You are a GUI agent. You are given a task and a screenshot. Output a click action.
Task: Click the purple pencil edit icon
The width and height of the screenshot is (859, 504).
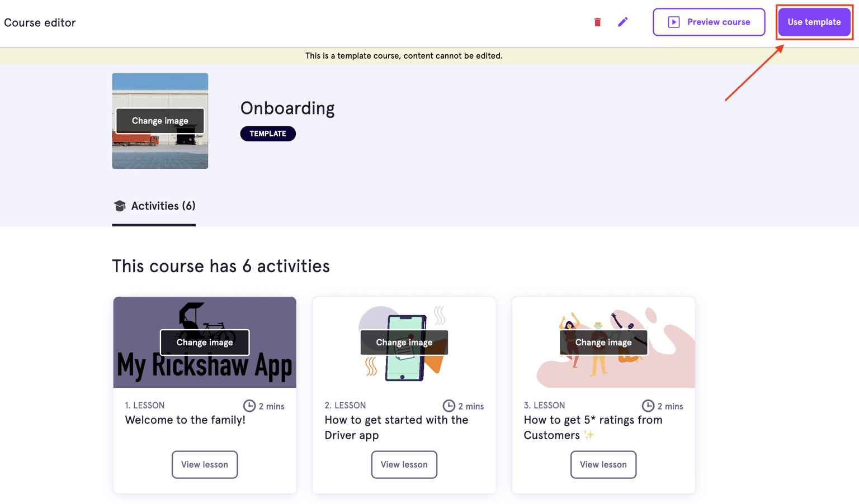622,22
